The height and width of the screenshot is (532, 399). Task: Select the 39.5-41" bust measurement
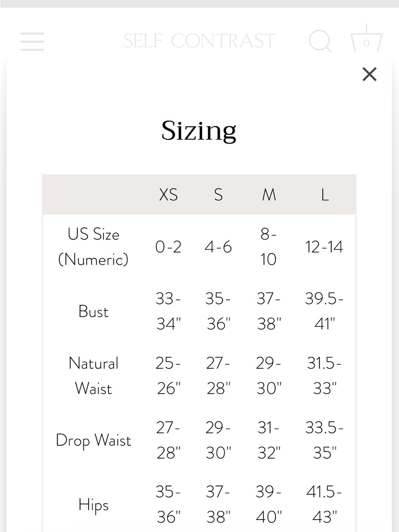pyautogui.click(x=324, y=311)
